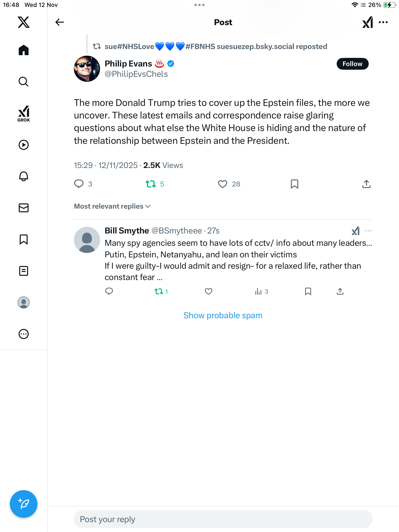Click the Post your reply field
Screen dimensions: 399x532
coord(223,519)
